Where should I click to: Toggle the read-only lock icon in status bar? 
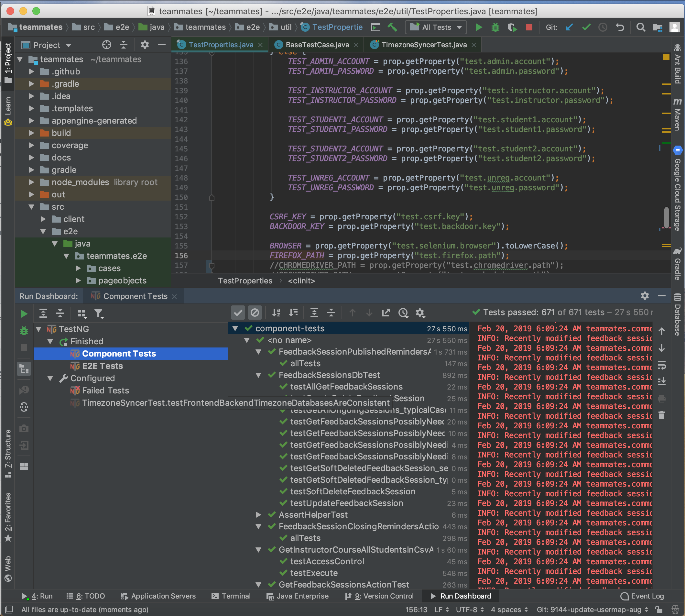pos(658,610)
